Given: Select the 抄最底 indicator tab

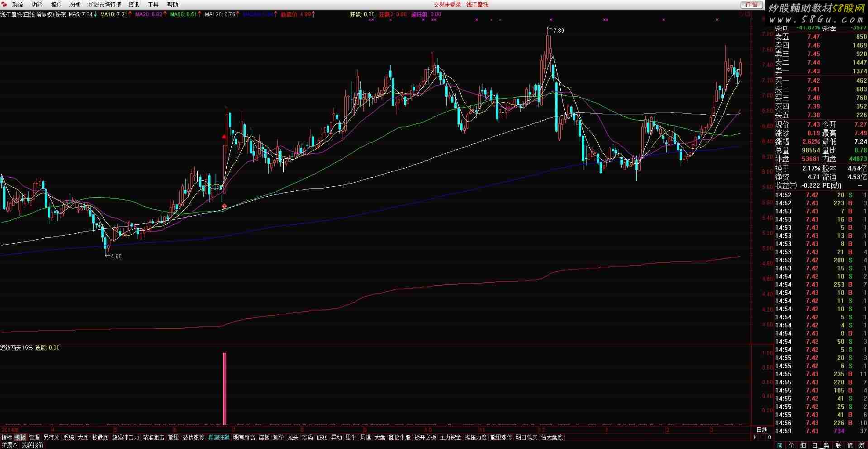Looking at the screenshot, I should point(100,437).
